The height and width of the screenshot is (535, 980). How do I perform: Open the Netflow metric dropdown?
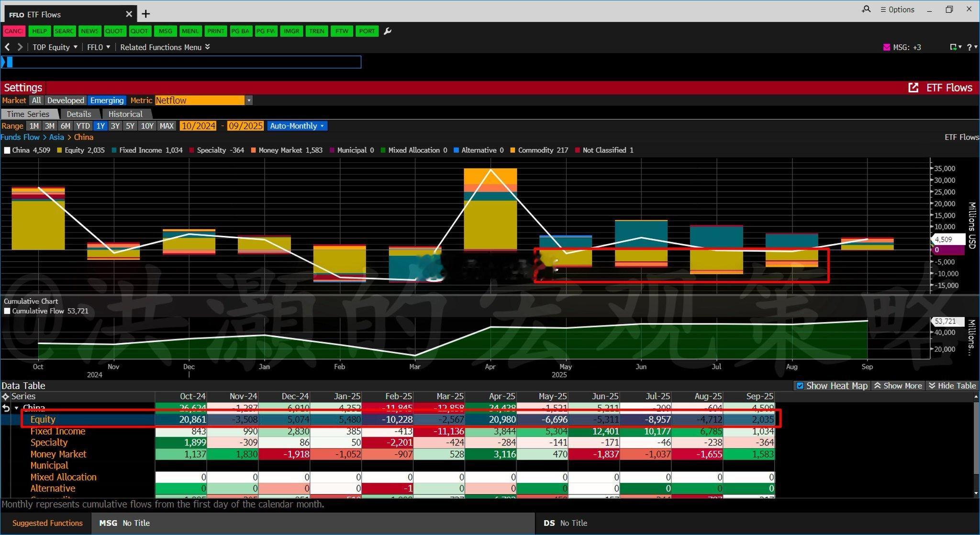point(249,100)
